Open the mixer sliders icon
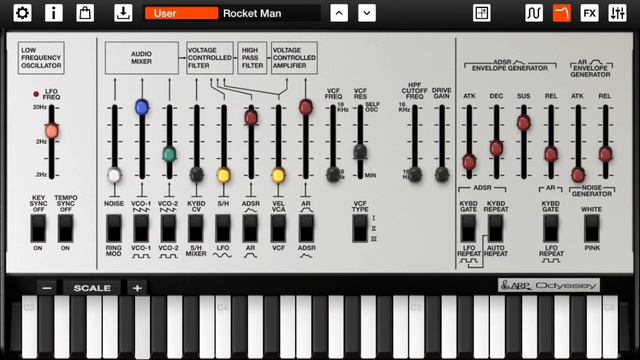The image size is (640, 360). (x=617, y=13)
